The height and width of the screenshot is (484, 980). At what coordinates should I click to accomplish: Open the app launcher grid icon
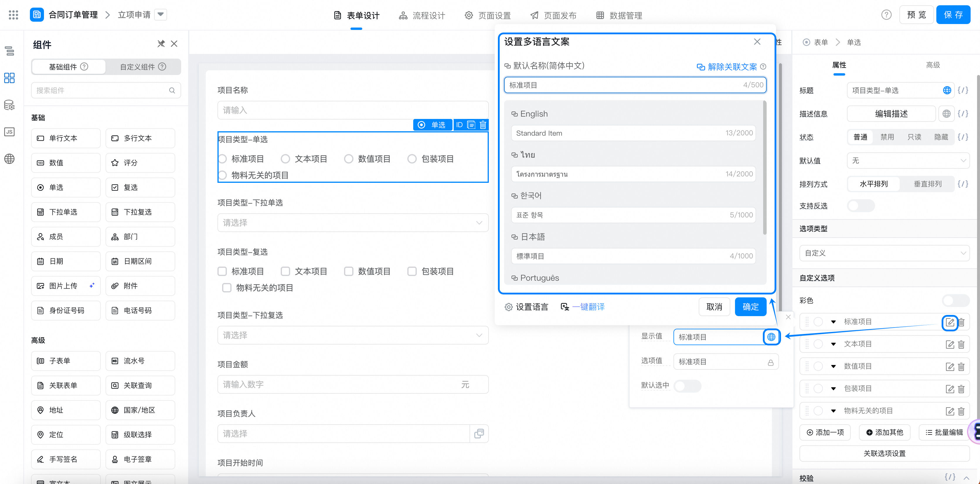coord(13,15)
